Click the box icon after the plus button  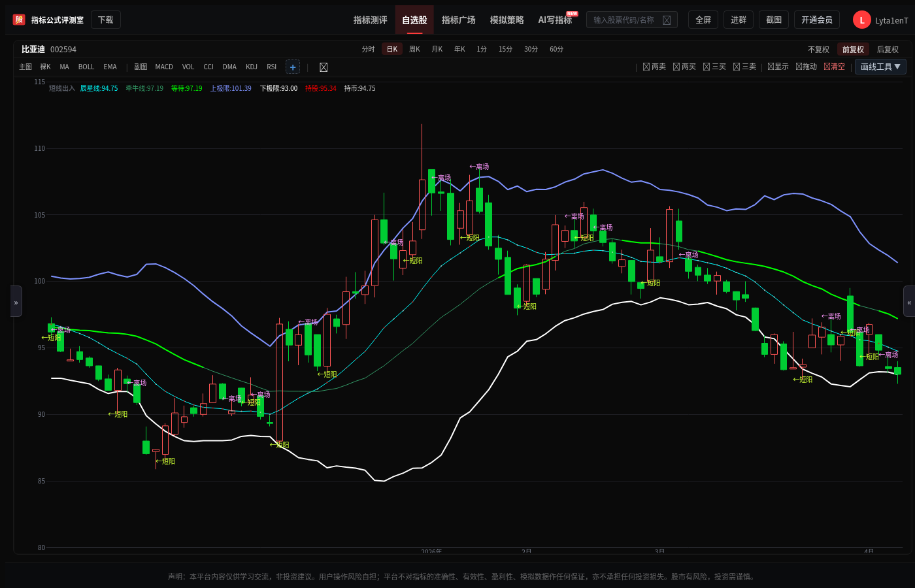pos(324,67)
